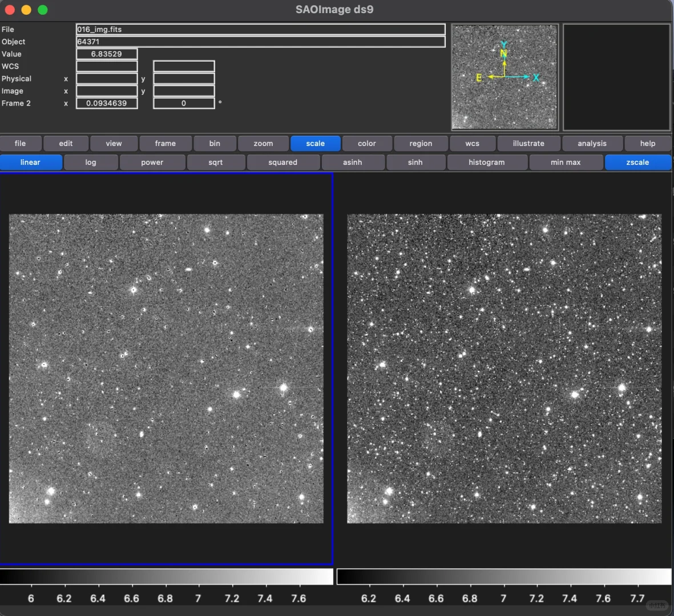Choose min max scale limits

click(x=566, y=163)
